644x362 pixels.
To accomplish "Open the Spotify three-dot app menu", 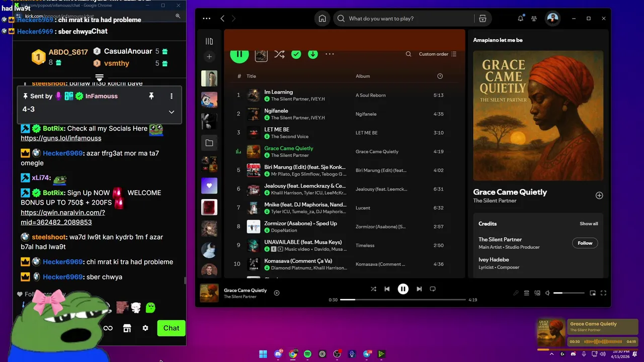I will click(207, 19).
